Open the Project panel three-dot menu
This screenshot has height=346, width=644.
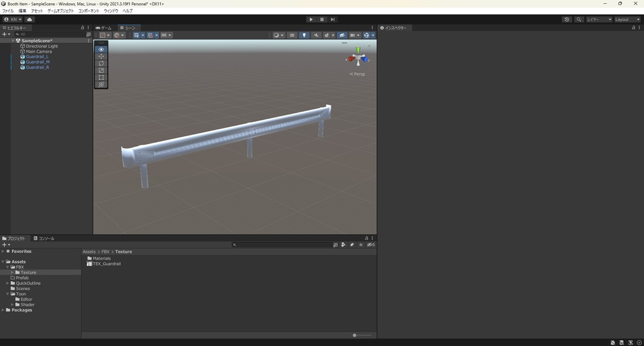click(x=372, y=238)
